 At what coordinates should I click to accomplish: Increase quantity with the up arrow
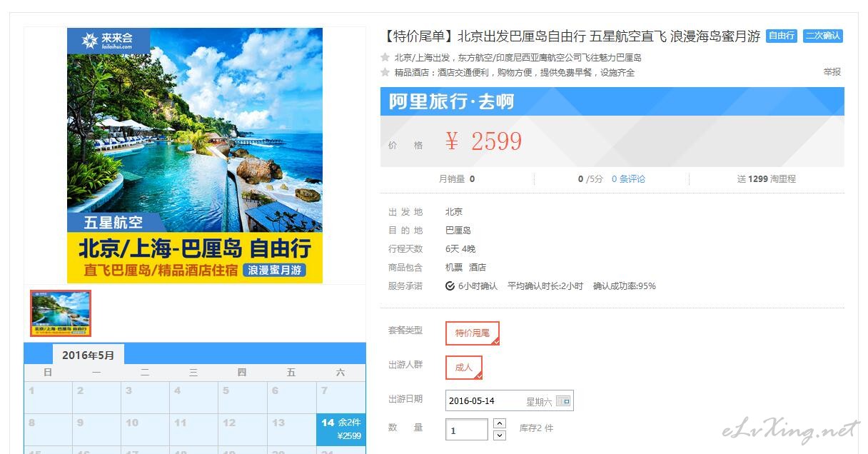pos(500,423)
